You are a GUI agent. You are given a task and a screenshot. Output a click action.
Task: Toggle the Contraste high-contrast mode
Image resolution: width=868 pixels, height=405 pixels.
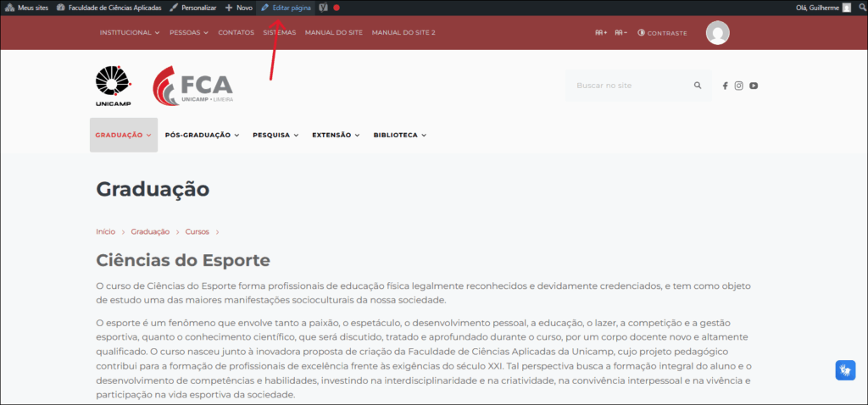point(662,33)
